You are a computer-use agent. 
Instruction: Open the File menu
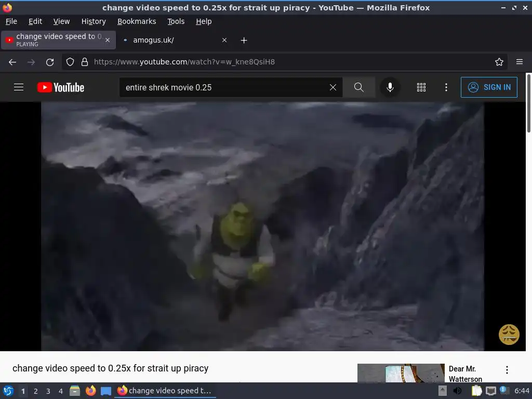pos(11,21)
